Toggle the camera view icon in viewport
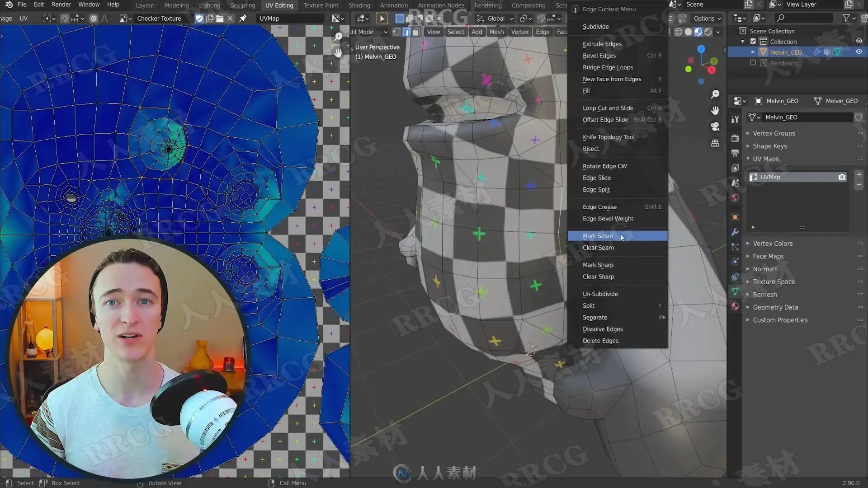Image resolution: width=868 pixels, height=488 pixels. pyautogui.click(x=715, y=127)
